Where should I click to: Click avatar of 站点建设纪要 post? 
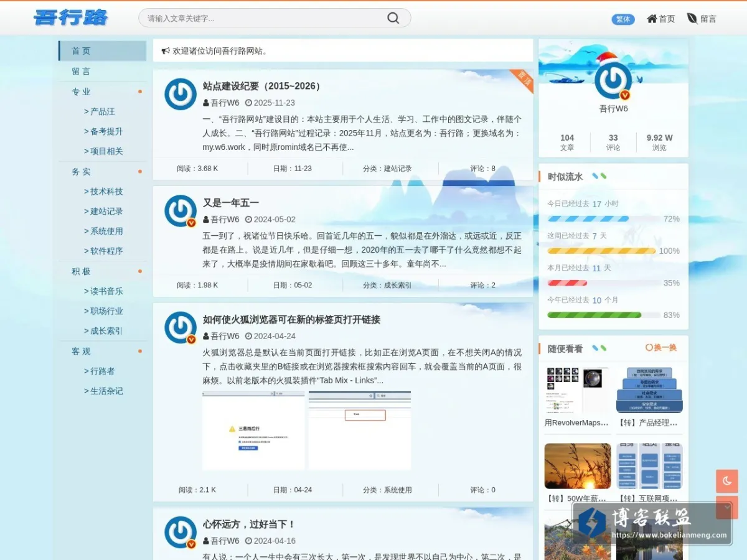tap(181, 94)
